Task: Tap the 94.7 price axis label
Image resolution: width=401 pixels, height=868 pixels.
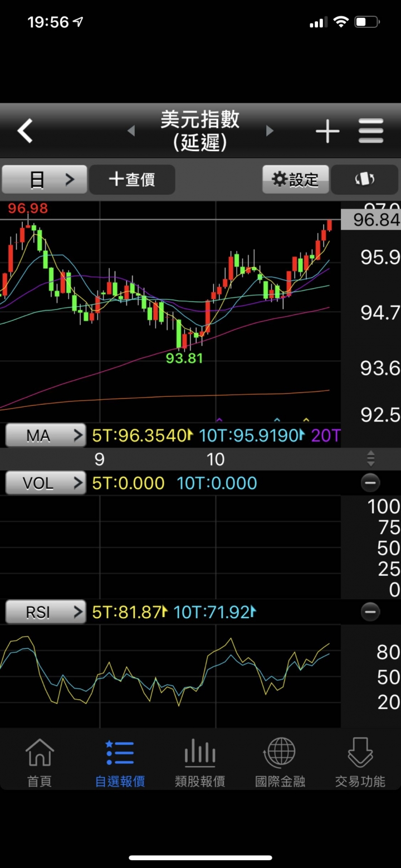Action: tap(380, 313)
